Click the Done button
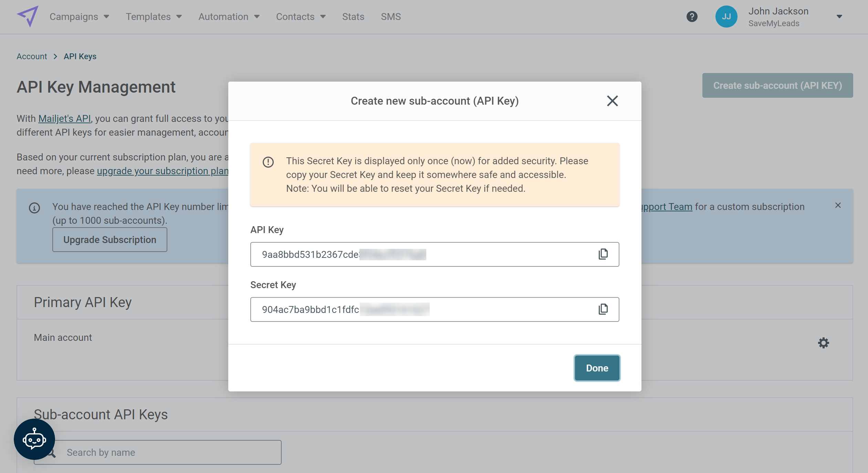This screenshot has height=473, width=868. tap(597, 368)
